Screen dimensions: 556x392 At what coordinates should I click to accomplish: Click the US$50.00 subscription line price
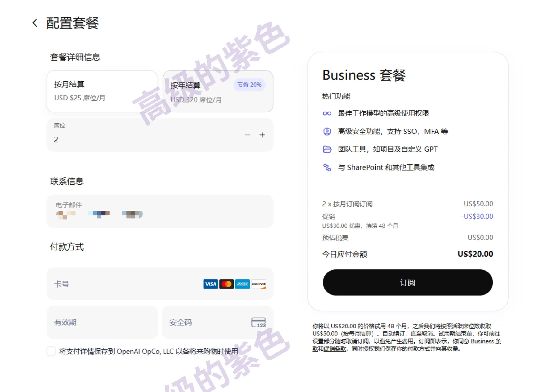478,204
